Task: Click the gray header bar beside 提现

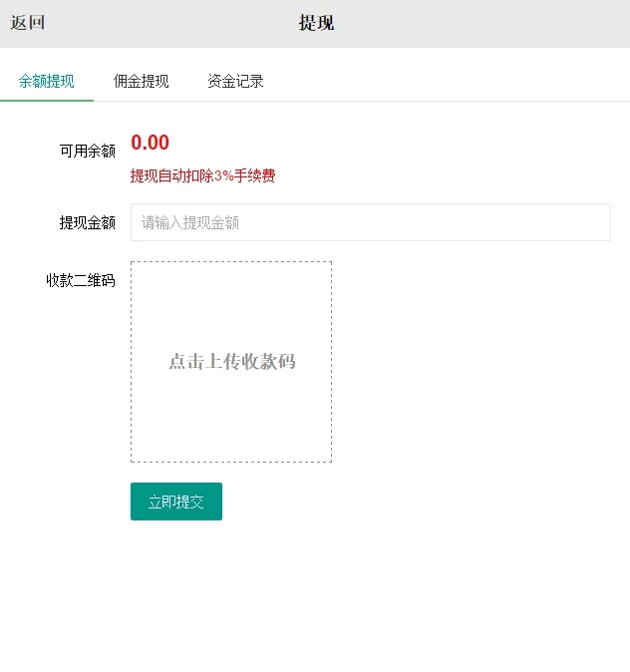Action: click(x=478, y=23)
